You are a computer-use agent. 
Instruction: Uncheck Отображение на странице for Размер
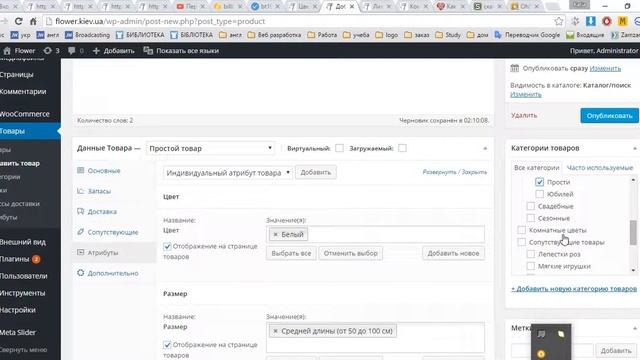(x=167, y=345)
